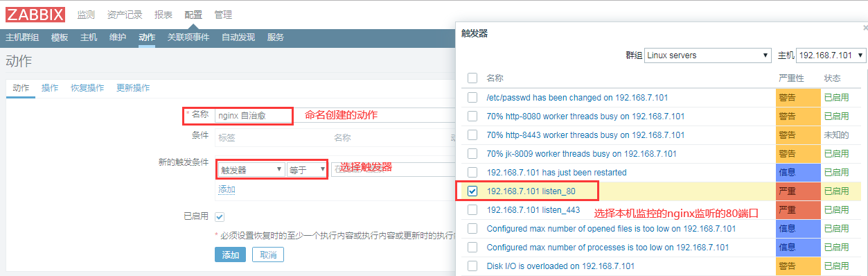868x276 pixels.
Task: Go to 服务 submenu
Action: [x=276, y=37]
